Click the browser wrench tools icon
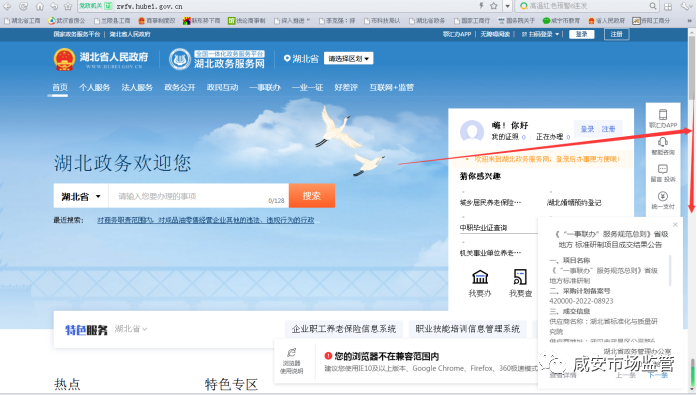The image size is (697, 395). pos(685,6)
